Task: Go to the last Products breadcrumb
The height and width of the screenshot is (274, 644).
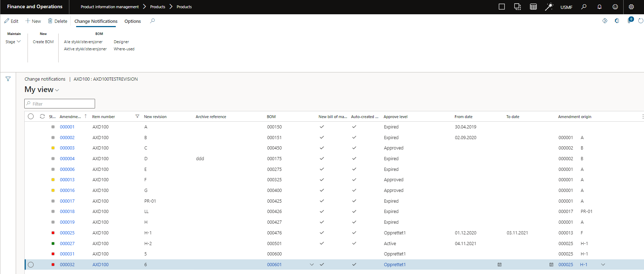Action: 184,7
